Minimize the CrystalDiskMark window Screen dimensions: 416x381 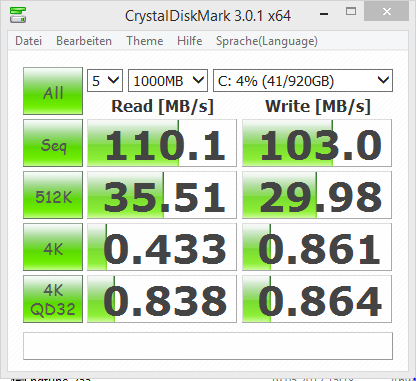tap(324, 14)
